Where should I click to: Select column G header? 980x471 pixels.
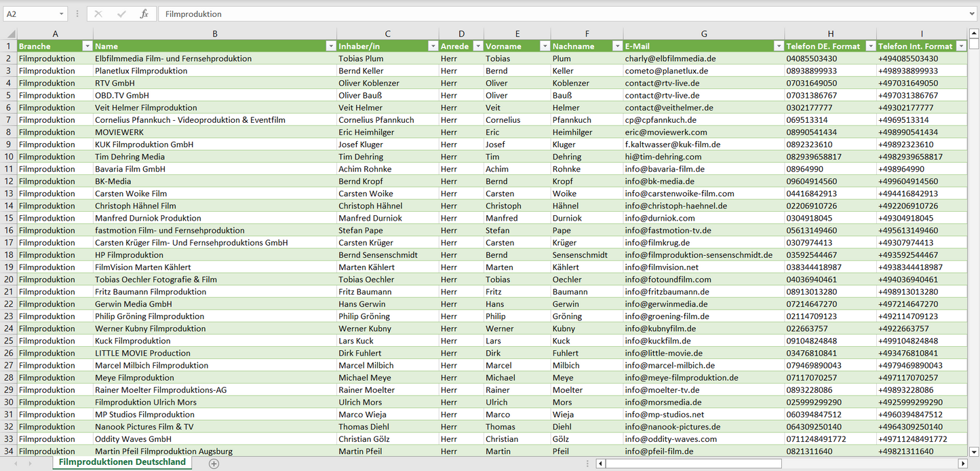pyautogui.click(x=704, y=34)
